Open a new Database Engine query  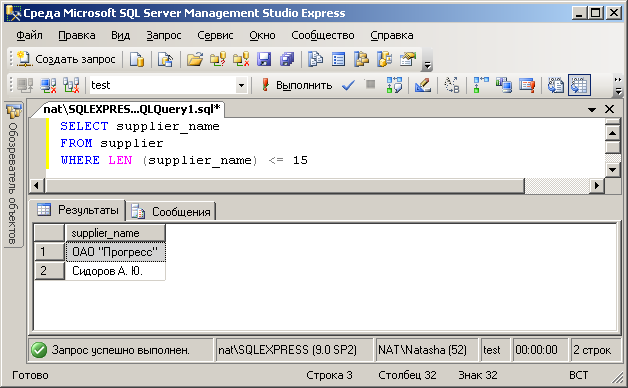pyautogui.click(x=137, y=59)
